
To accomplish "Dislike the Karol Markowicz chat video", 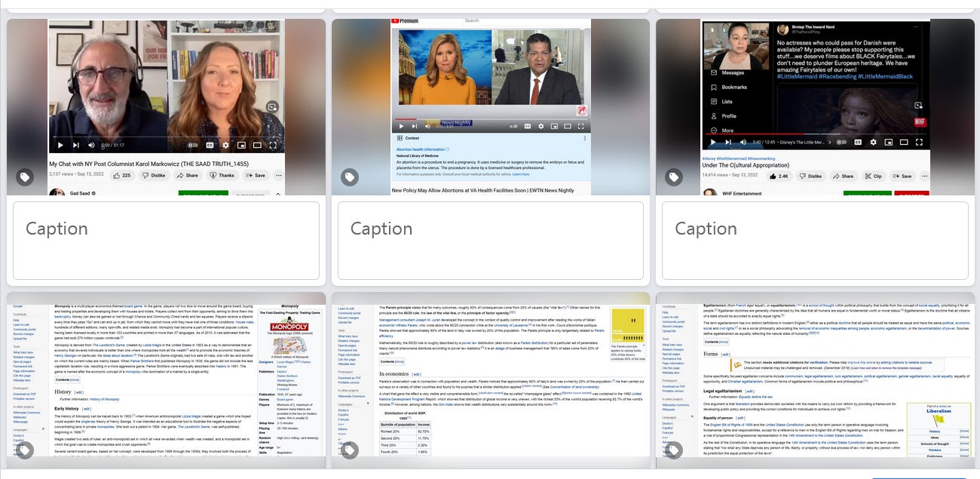I will pyautogui.click(x=153, y=175).
